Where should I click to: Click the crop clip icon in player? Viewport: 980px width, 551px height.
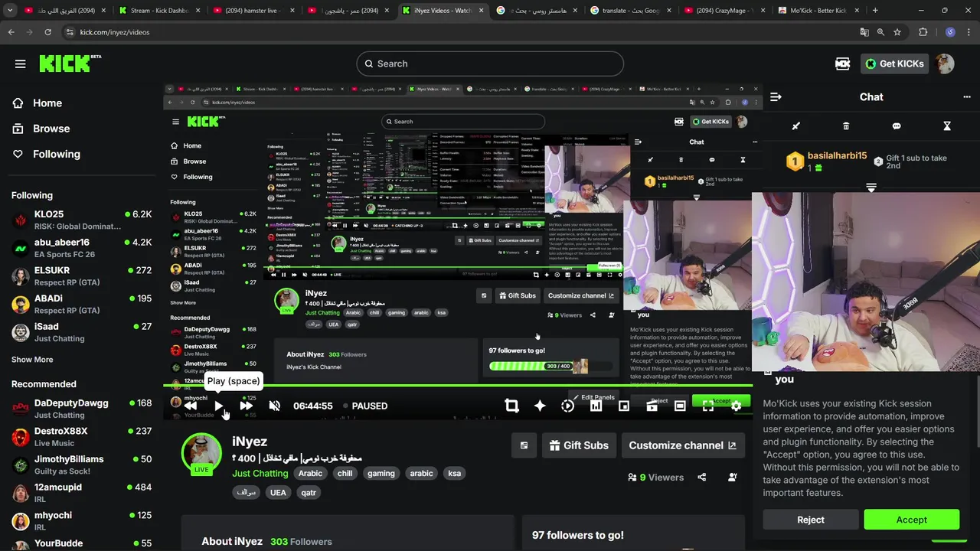click(x=511, y=406)
